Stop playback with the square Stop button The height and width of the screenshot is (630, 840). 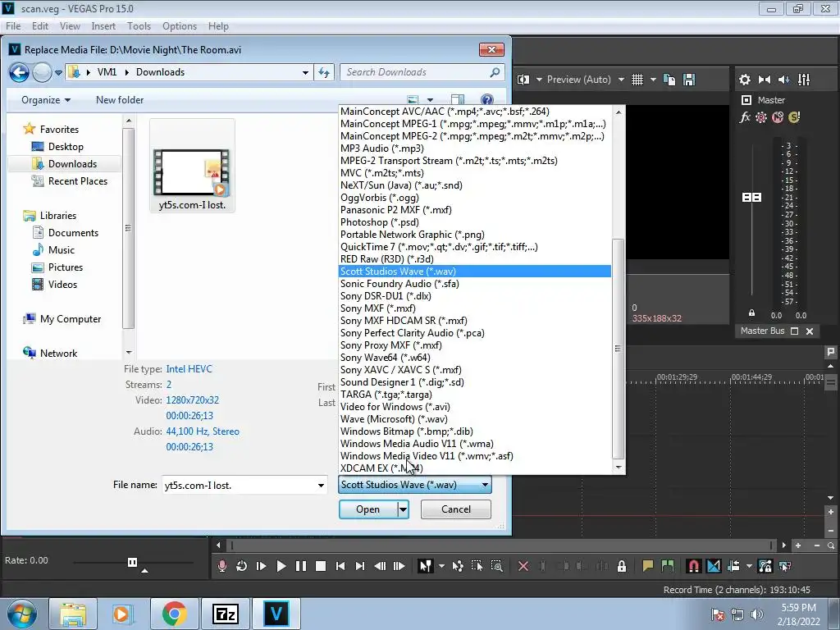321,566
